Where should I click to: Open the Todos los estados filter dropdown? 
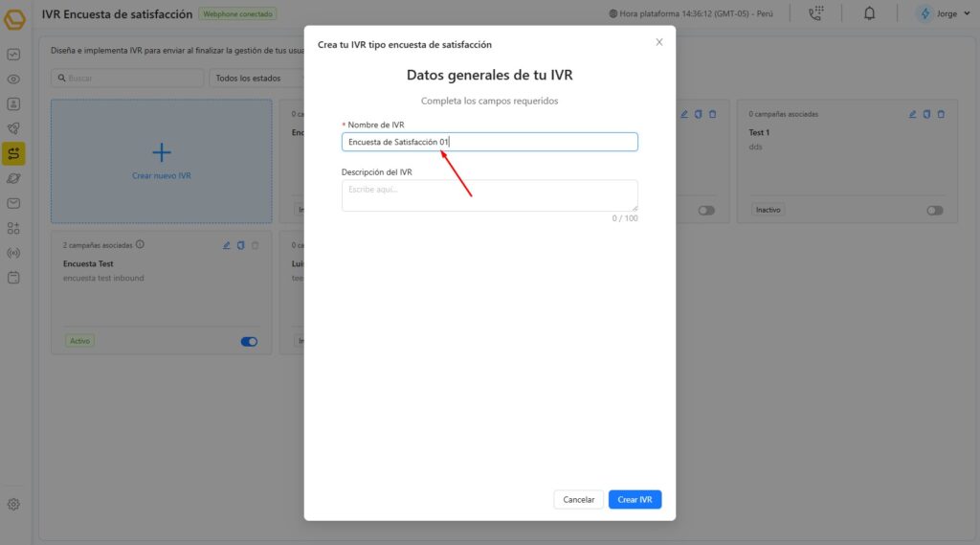[x=258, y=79]
